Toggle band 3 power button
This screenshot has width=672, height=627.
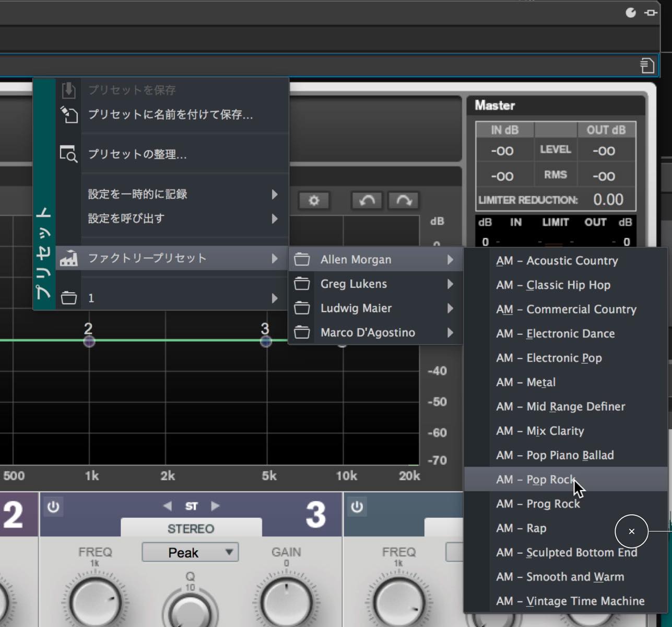coord(53,507)
